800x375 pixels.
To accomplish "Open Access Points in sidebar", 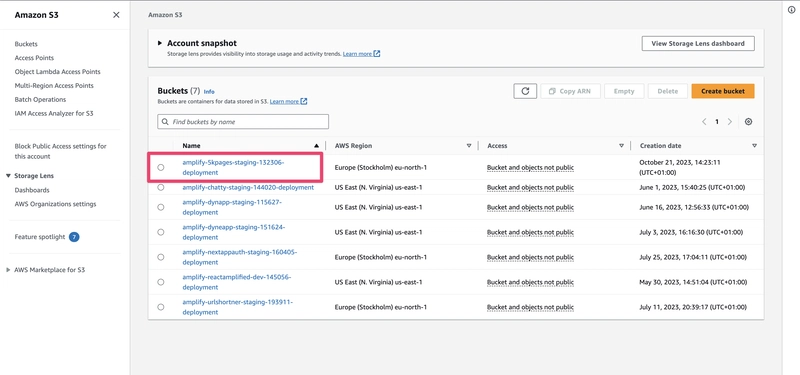I will point(34,58).
